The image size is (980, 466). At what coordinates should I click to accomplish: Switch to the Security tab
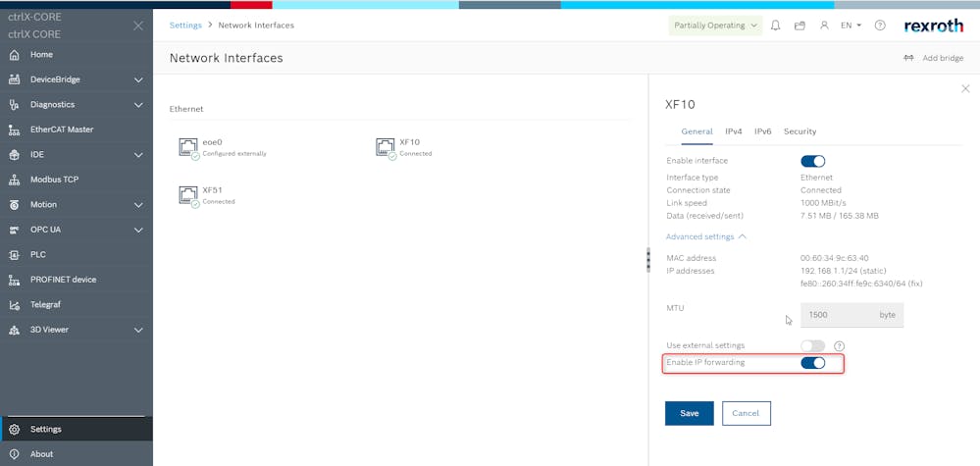799,131
